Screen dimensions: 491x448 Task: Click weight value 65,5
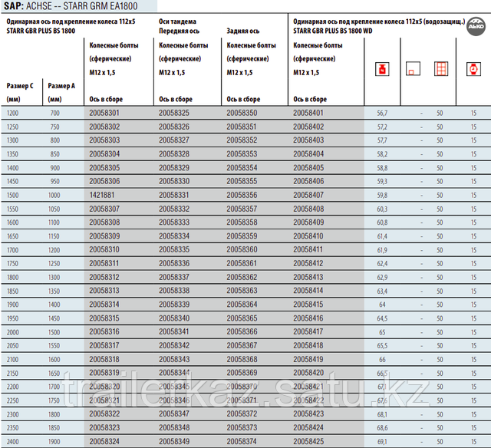pyautogui.click(x=382, y=345)
